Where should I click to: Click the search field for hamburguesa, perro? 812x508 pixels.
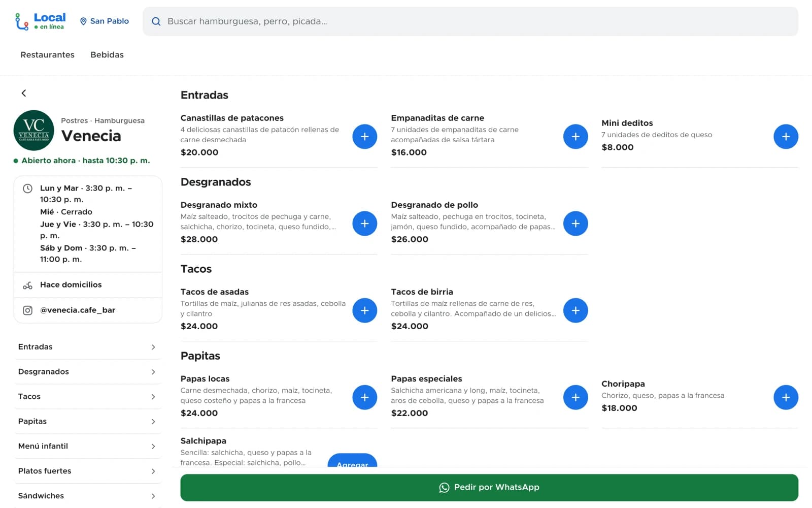470,21
